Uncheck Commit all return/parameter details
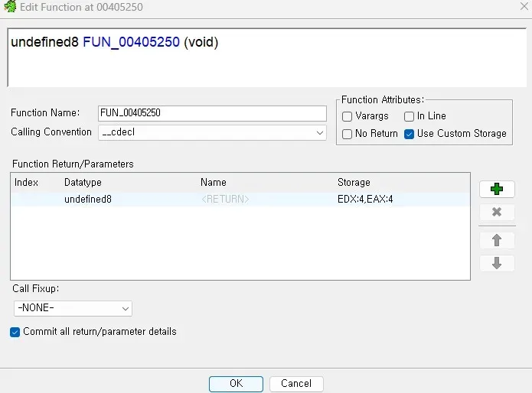Viewport: 532px width, 393px height. click(15, 332)
